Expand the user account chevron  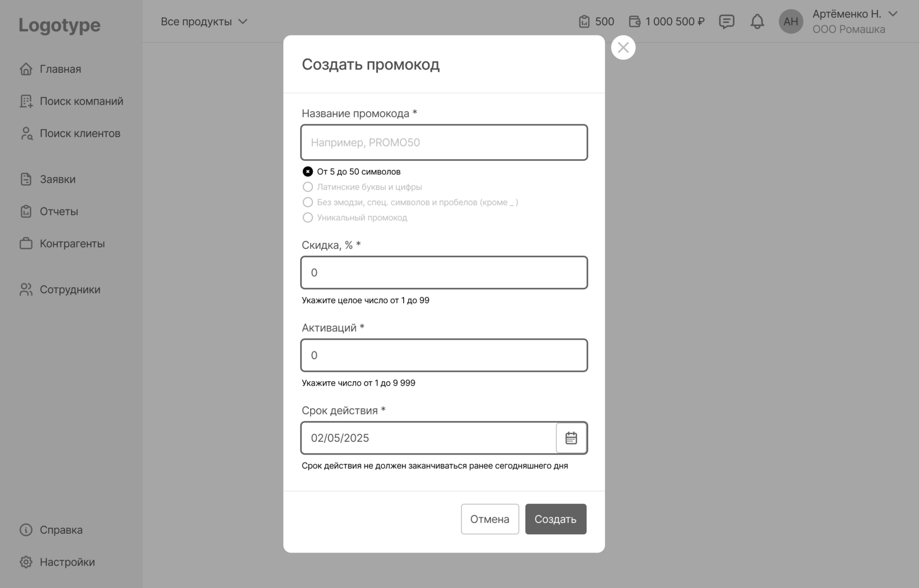[x=893, y=14]
